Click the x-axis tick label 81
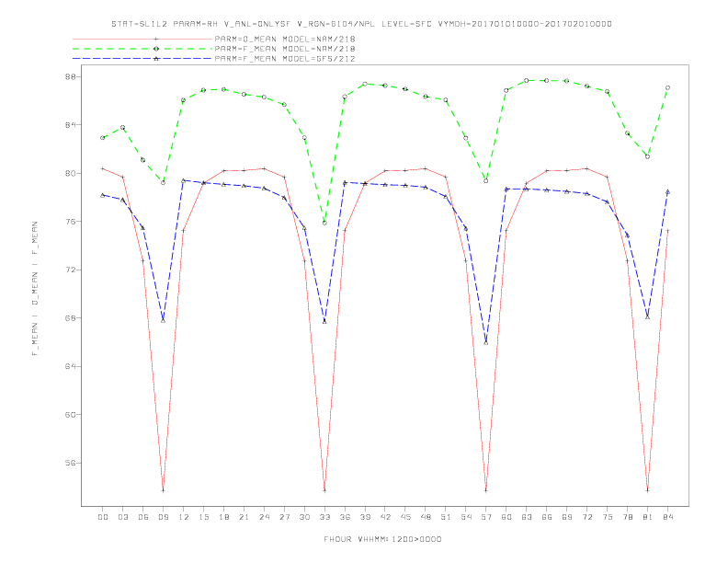The height and width of the screenshot is (563, 728). click(x=648, y=517)
